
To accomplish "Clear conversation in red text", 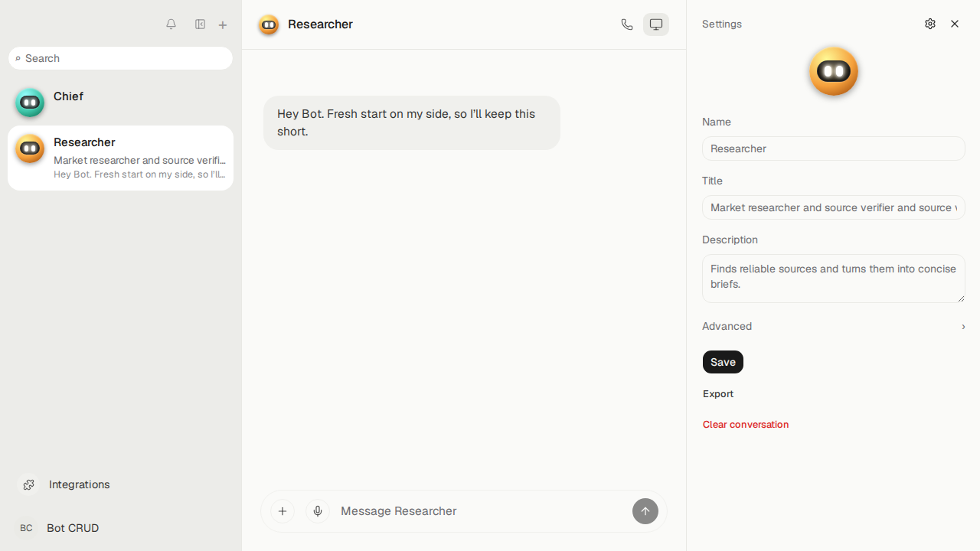I will click(x=746, y=425).
